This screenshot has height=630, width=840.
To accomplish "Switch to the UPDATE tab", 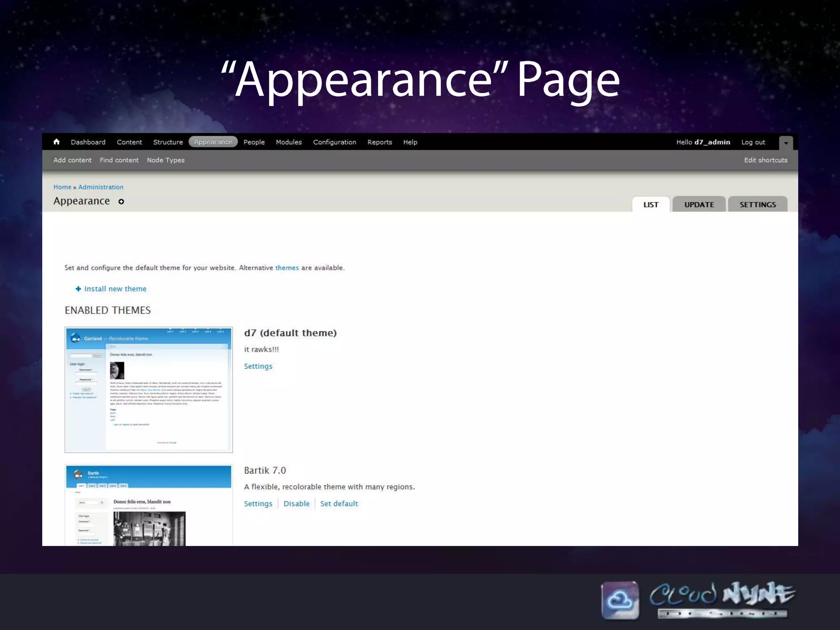I will coord(698,204).
